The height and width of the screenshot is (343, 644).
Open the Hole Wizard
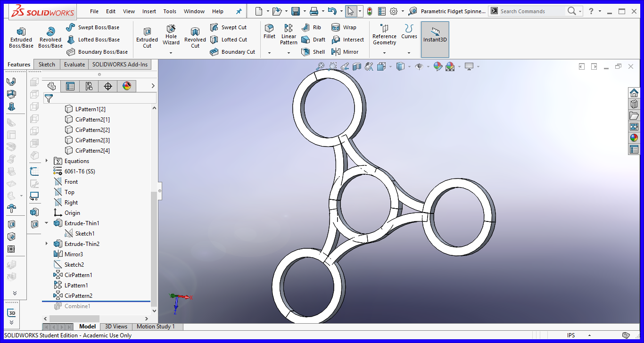[171, 35]
